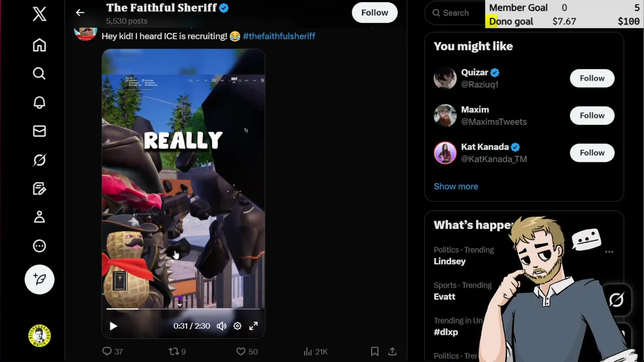Toggle fullscreen on the video
The width and height of the screenshot is (644, 362).
pyautogui.click(x=254, y=326)
